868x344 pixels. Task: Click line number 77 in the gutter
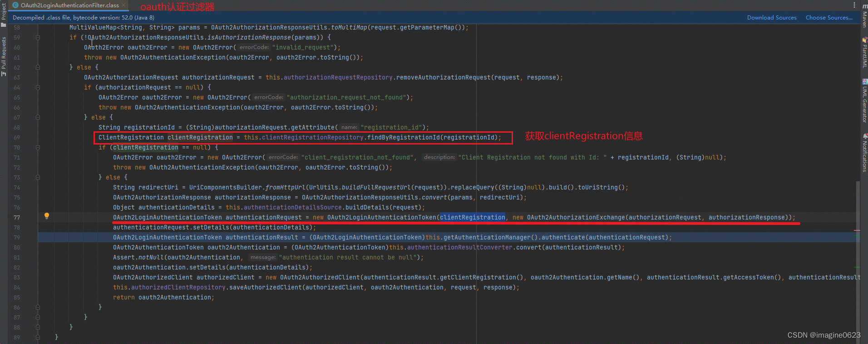(x=17, y=218)
